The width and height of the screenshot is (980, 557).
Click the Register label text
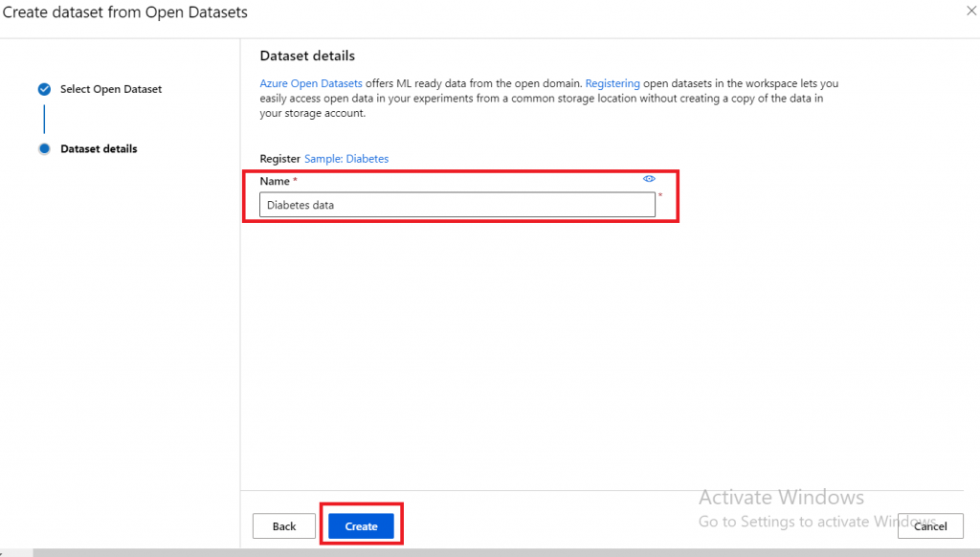click(278, 159)
